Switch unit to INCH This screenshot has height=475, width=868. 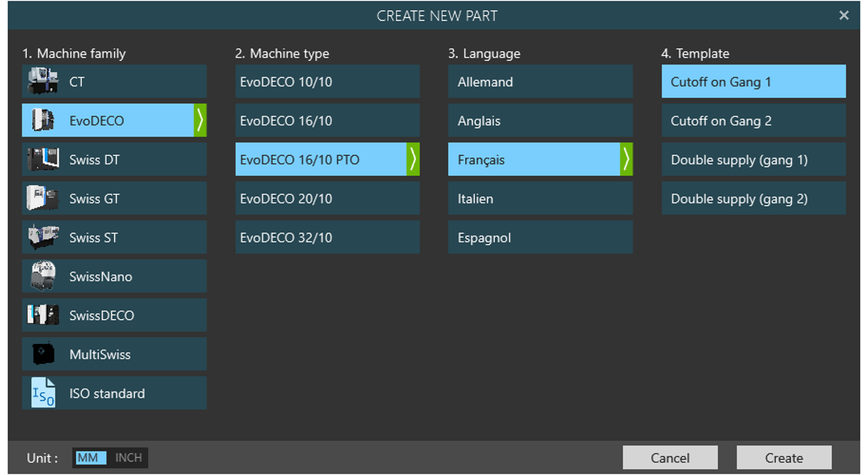tap(128, 458)
